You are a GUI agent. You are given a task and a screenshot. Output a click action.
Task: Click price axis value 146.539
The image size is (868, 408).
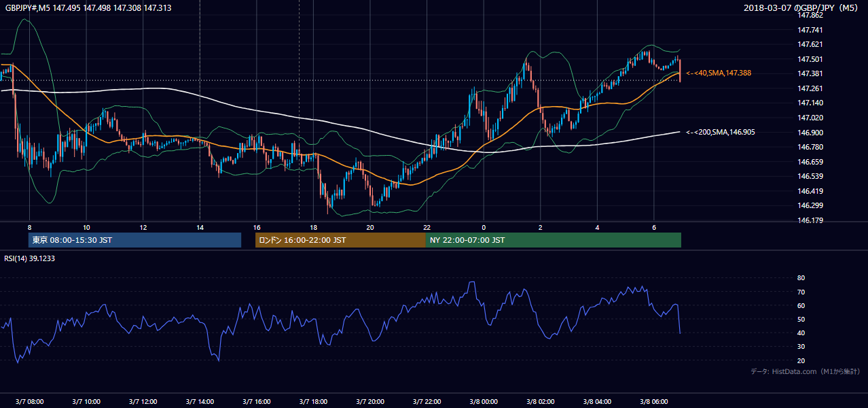[x=810, y=176]
